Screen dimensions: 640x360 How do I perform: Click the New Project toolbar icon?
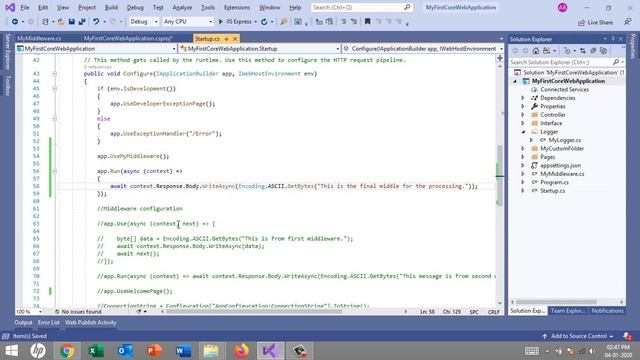pyautogui.click(x=45, y=22)
